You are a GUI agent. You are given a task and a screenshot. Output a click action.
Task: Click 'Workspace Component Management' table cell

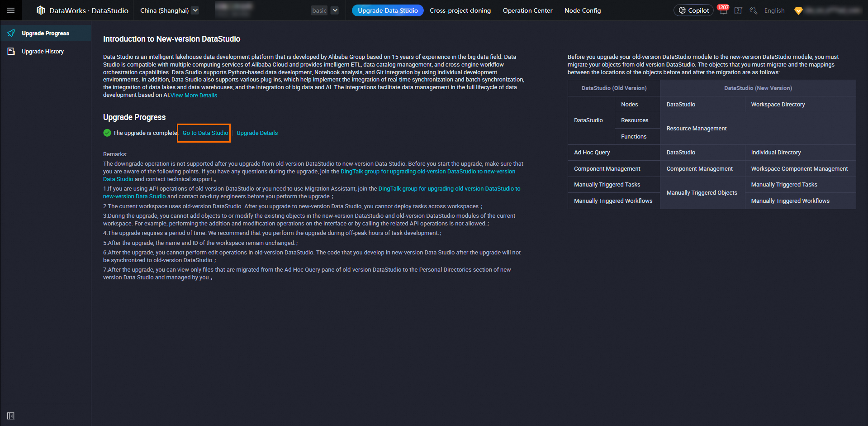tap(800, 168)
